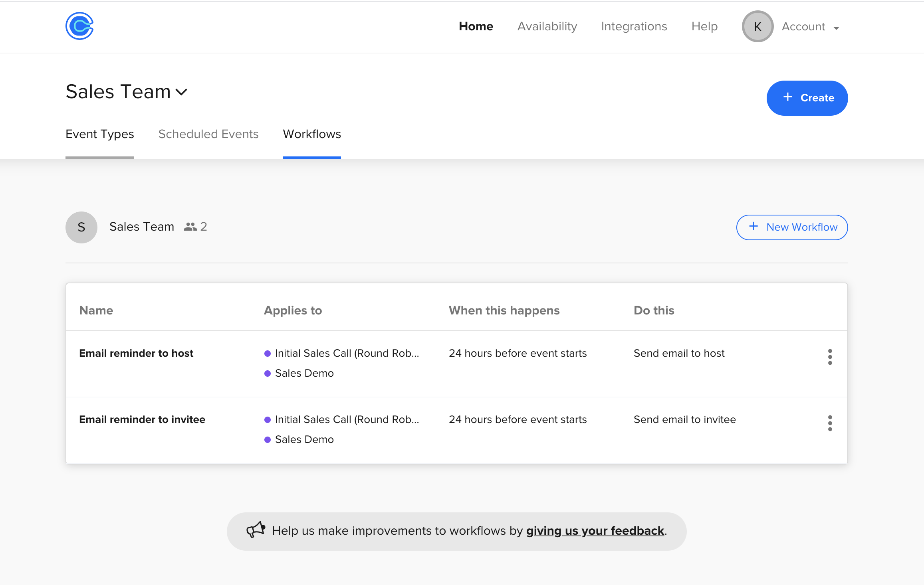This screenshot has height=585, width=924.
Task: Click the giving us your feedback link
Action: 595,531
